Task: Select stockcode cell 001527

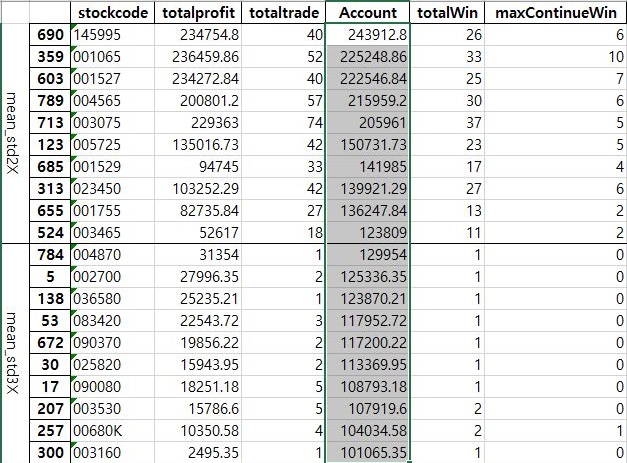Action: point(112,79)
